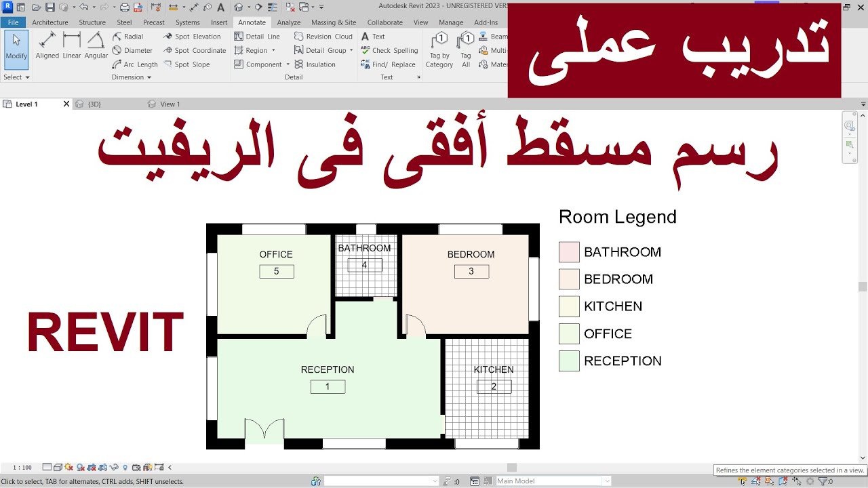Toggle crop view in view control bar
This screenshot has height=488, width=868.
[92, 467]
